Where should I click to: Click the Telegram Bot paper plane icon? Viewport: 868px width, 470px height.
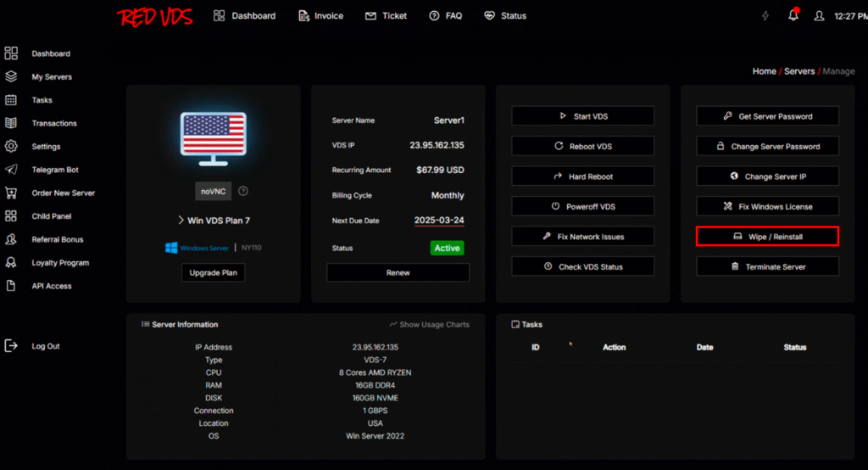pos(11,170)
